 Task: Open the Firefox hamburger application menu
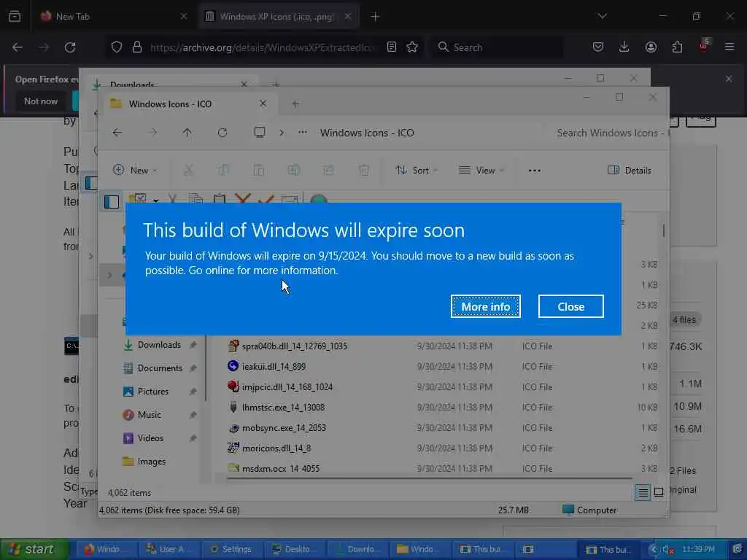(729, 47)
